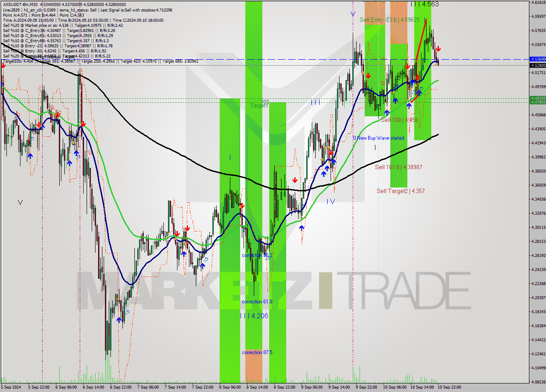546x392 pixels.
Task: Click the 'Target100: 4.456' targets line
Action: point(100,61)
